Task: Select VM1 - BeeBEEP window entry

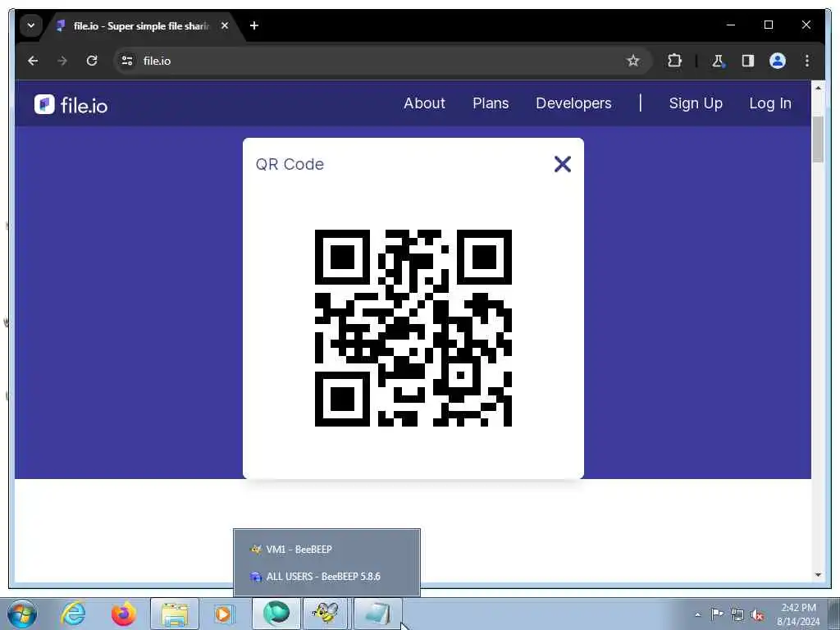Action: (x=326, y=549)
